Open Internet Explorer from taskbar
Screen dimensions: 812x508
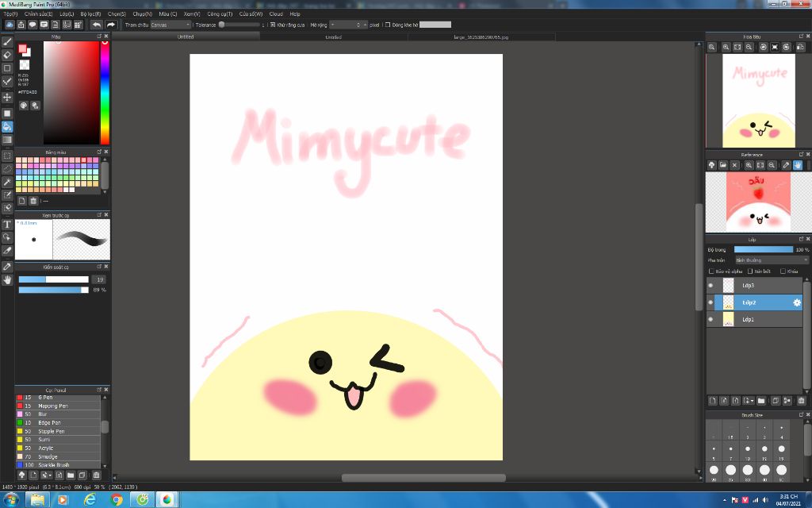[x=90, y=500]
